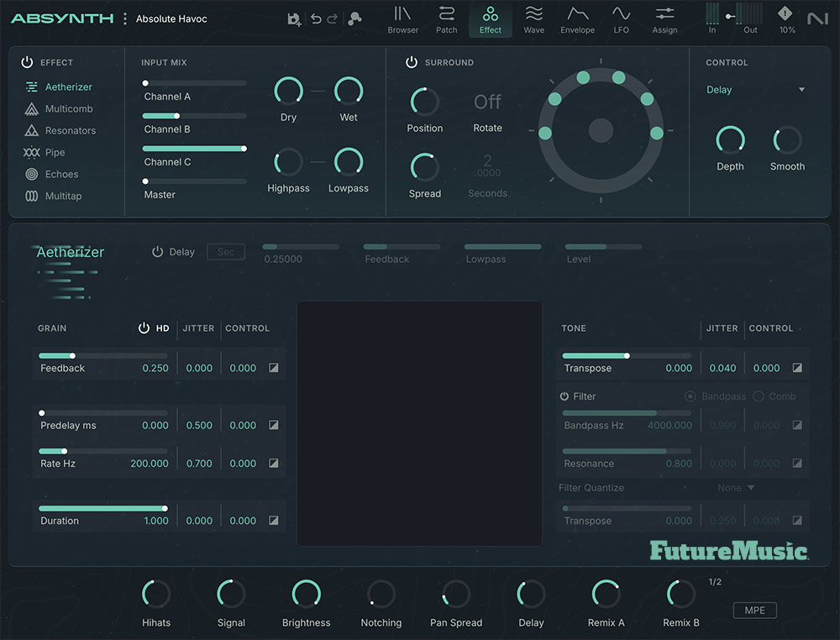This screenshot has height=640, width=840.
Task: Click the Brightness macro knob
Action: (x=307, y=594)
